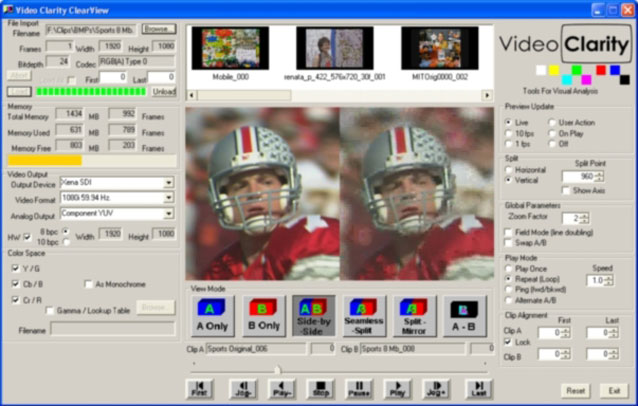This screenshot has width=638, height=406.
Task: Adjust the Split Point stepper
Action: 599,177
